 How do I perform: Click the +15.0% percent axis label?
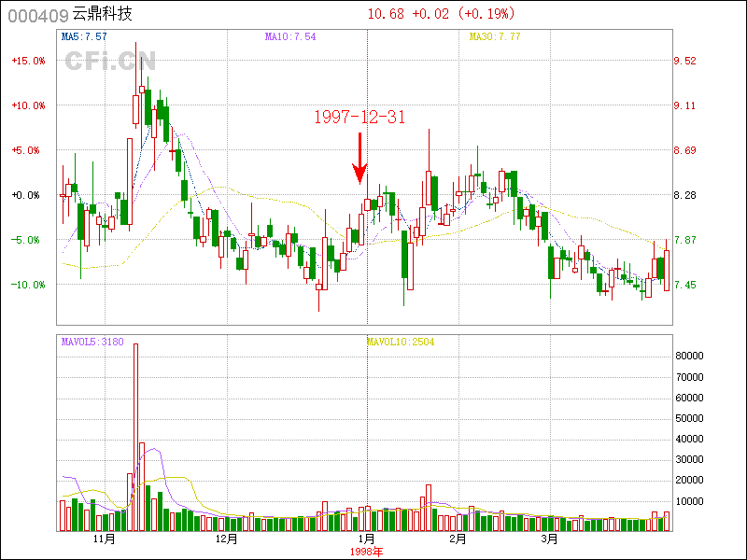click(28, 61)
